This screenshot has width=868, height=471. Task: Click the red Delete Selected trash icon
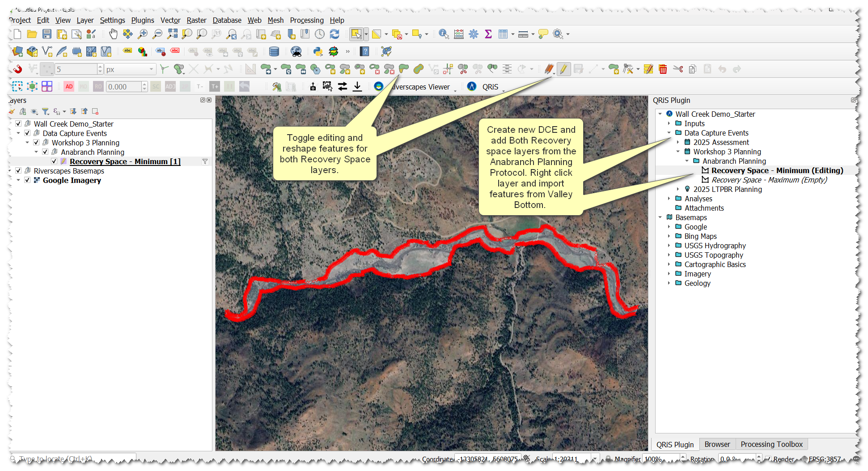663,69
